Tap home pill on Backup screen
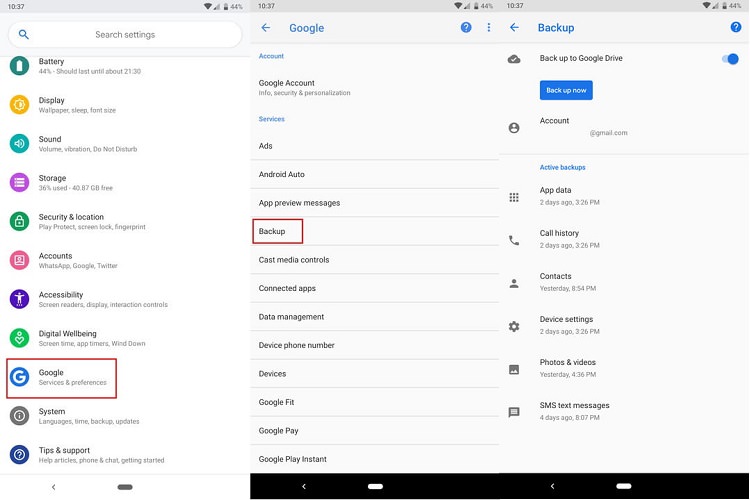The width and height of the screenshot is (750, 500). click(x=624, y=486)
